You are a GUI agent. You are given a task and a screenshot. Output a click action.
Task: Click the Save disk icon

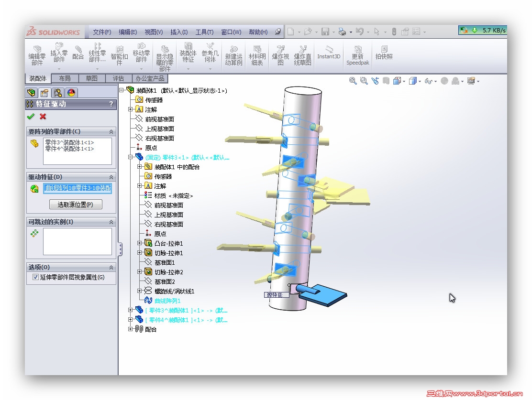(325, 32)
